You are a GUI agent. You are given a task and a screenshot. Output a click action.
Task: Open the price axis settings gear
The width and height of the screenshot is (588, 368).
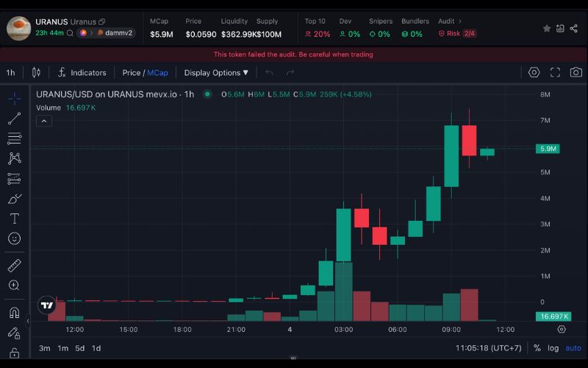[x=562, y=329]
